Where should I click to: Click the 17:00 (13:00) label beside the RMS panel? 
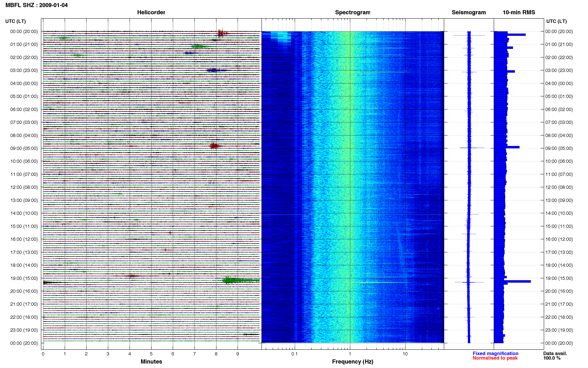pyautogui.click(x=559, y=252)
